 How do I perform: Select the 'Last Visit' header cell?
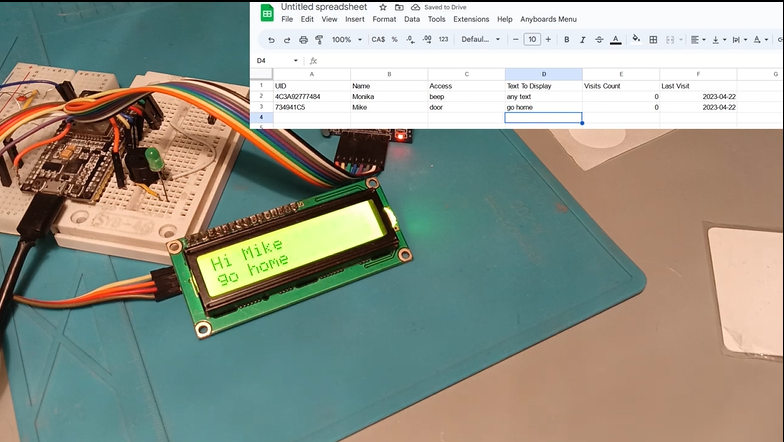click(x=698, y=86)
